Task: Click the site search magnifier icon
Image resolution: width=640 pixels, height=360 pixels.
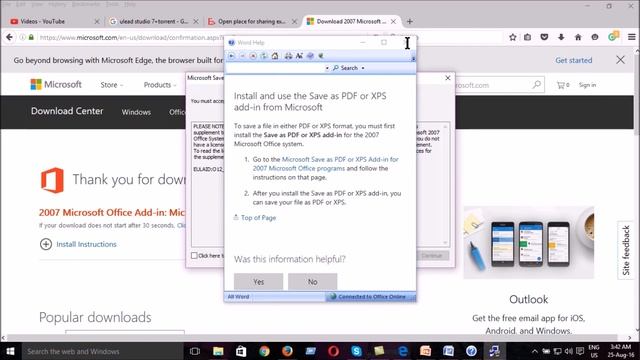Action: (x=536, y=85)
